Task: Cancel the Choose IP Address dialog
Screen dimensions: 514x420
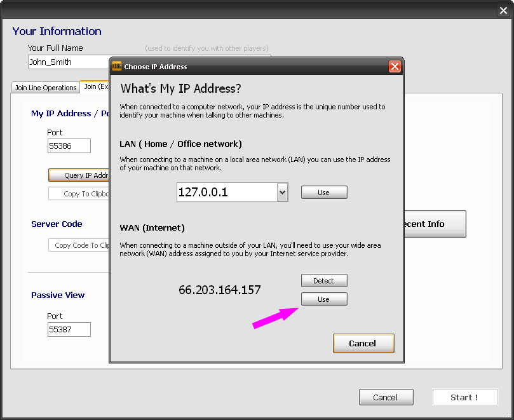Action: (x=363, y=343)
